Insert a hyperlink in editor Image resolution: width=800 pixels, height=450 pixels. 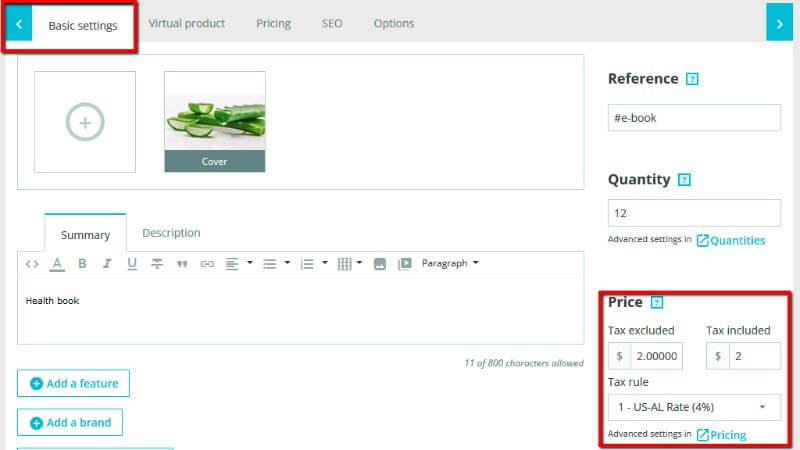coord(207,264)
